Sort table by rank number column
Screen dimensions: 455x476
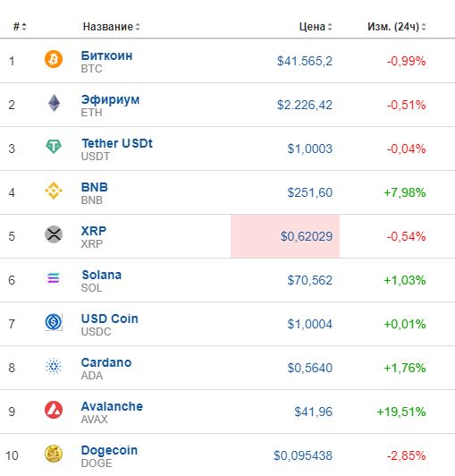20,27
